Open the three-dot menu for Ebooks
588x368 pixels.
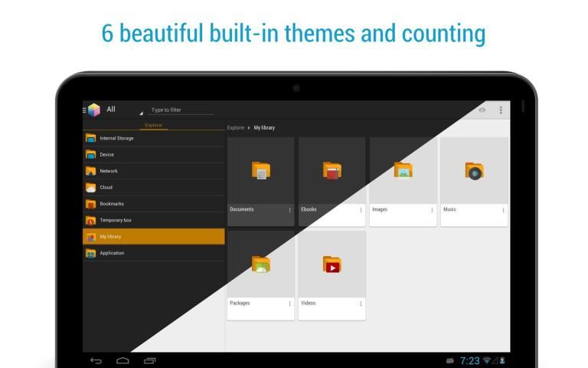361,209
